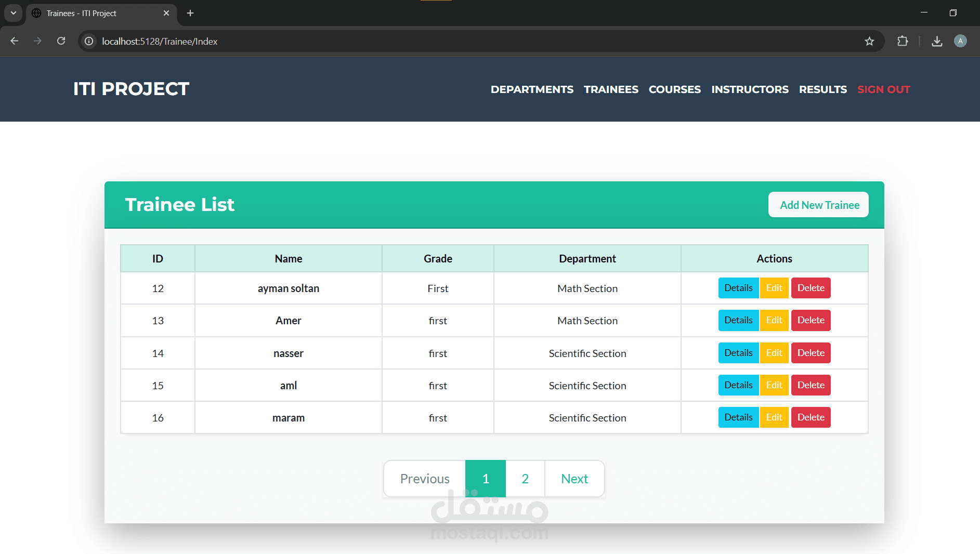View details for trainee maram
Image resolution: width=980 pixels, height=554 pixels.
[x=738, y=417]
